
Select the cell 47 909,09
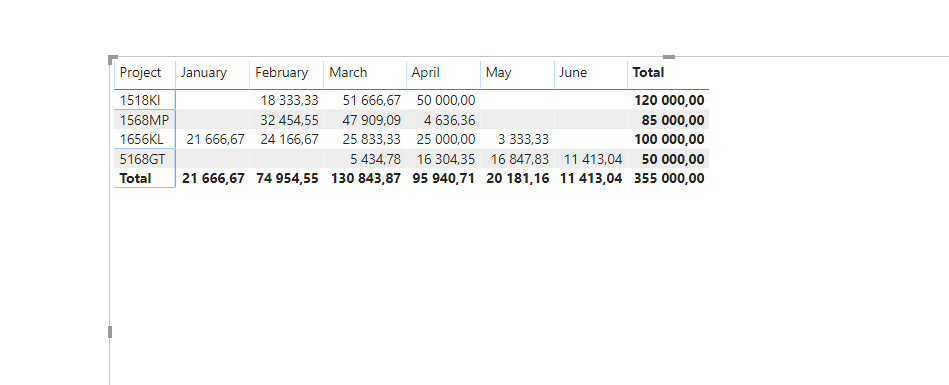click(372, 120)
